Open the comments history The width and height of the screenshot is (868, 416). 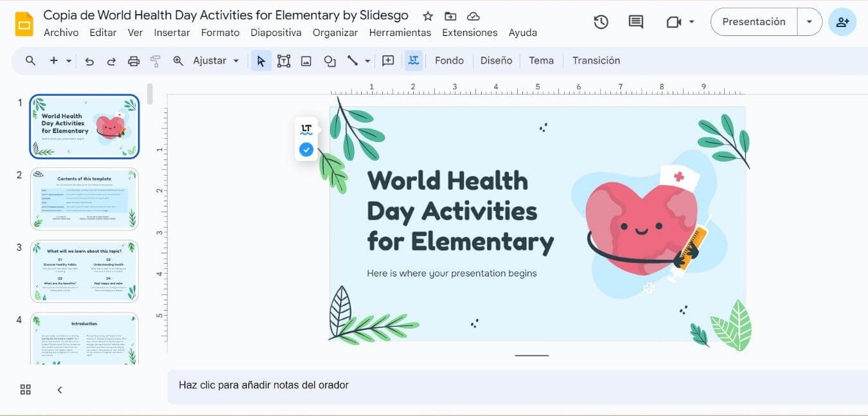click(x=635, y=21)
